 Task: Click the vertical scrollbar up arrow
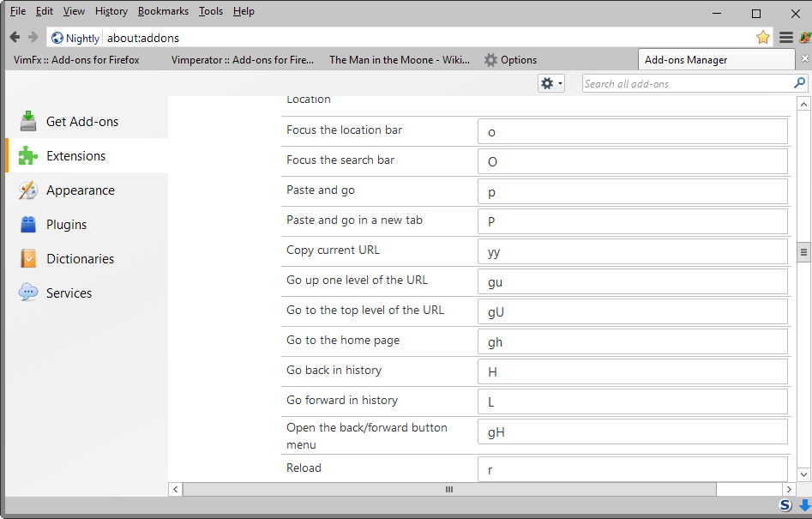[x=803, y=104]
